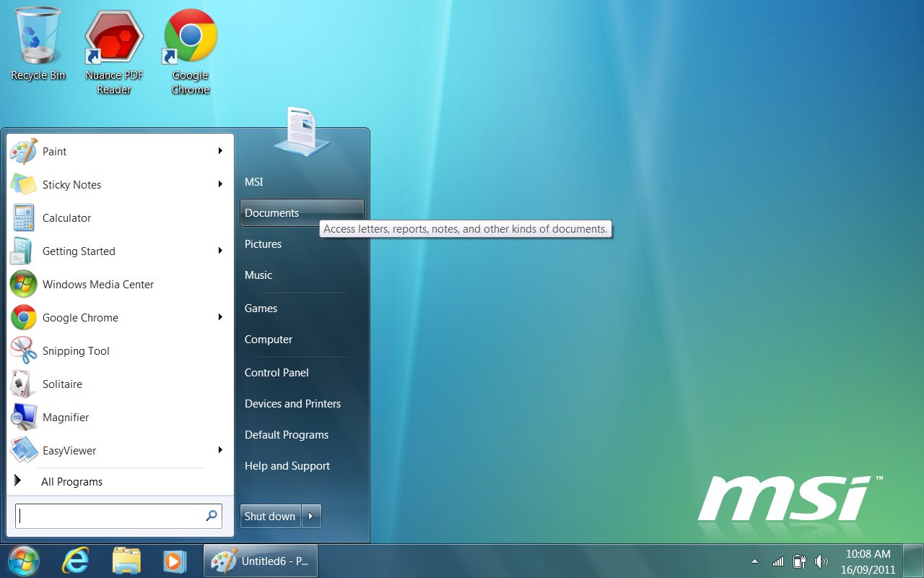Open Windows Explorer from the taskbar
The image size is (924, 578).
[x=126, y=561]
